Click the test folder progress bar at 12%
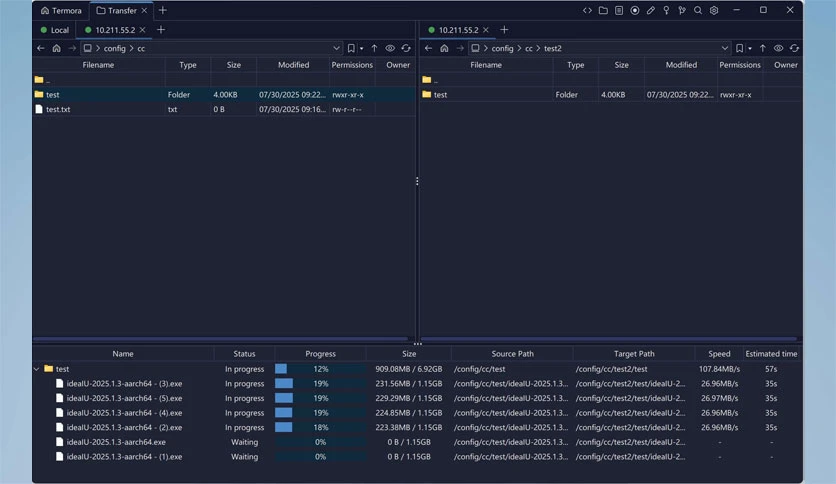Image resolution: width=836 pixels, height=484 pixels. [x=320, y=369]
